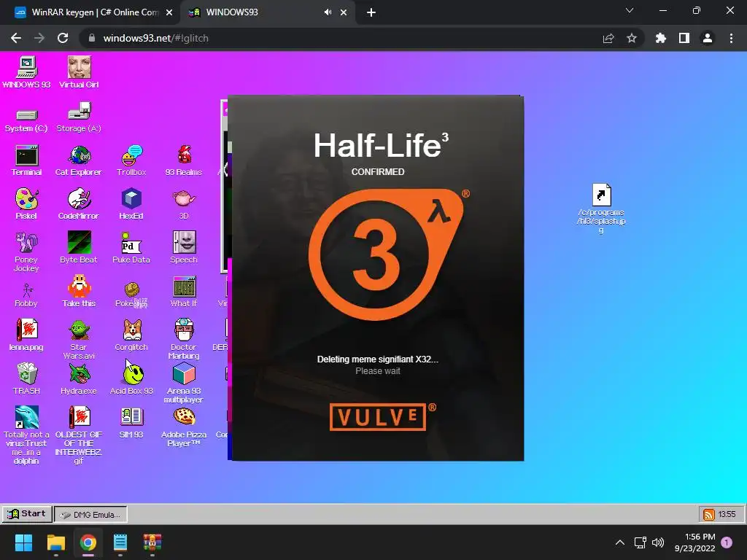Open File Explorer from taskbar
747x560 pixels.
coord(55,542)
